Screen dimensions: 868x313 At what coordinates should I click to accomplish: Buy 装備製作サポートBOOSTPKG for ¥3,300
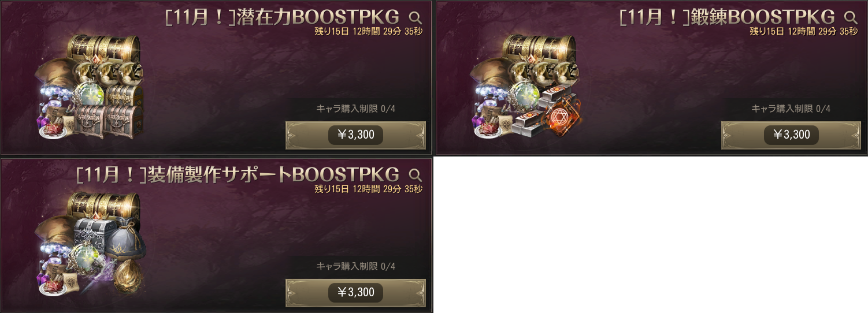click(355, 293)
